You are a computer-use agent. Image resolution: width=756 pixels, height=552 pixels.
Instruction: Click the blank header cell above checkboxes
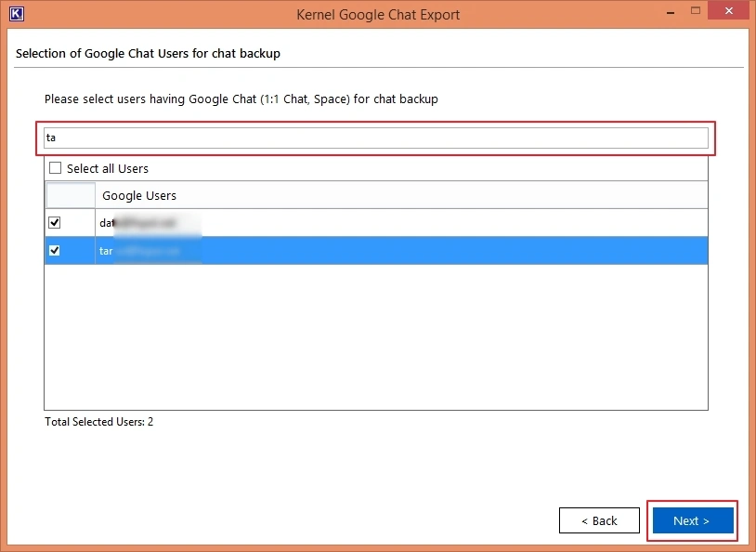click(71, 195)
